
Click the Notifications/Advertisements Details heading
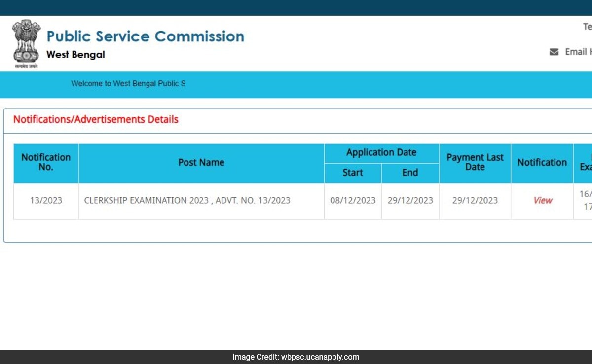pos(95,119)
